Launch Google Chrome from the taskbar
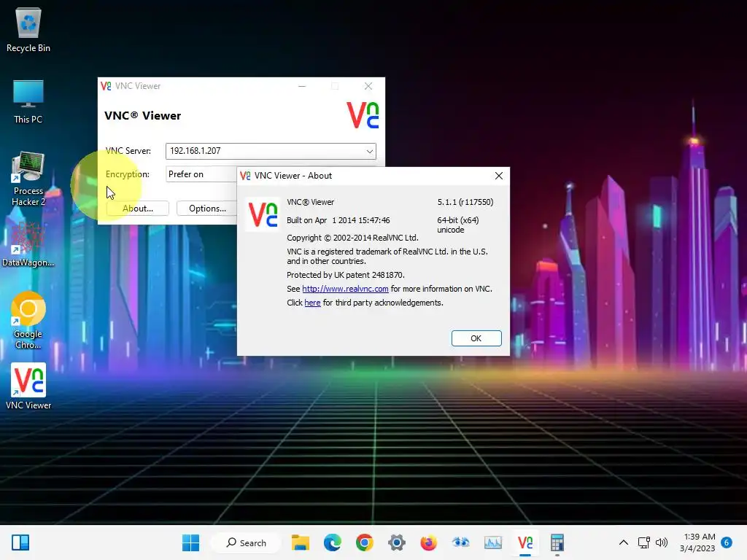The width and height of the screenshot is (747, 560). click(x=365, y=542)
